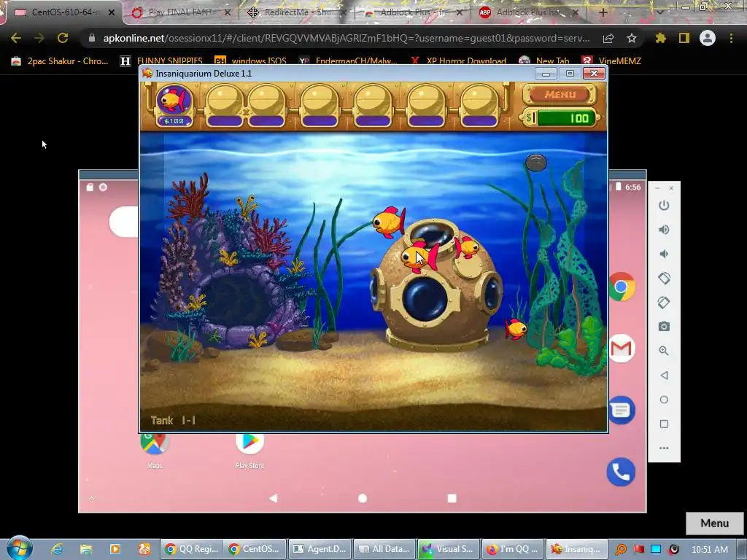Viewport: 747px width, 560px height.
Task: Switch to the Play FINAL FANTASY tab
Action: click(x=181, y=12)
